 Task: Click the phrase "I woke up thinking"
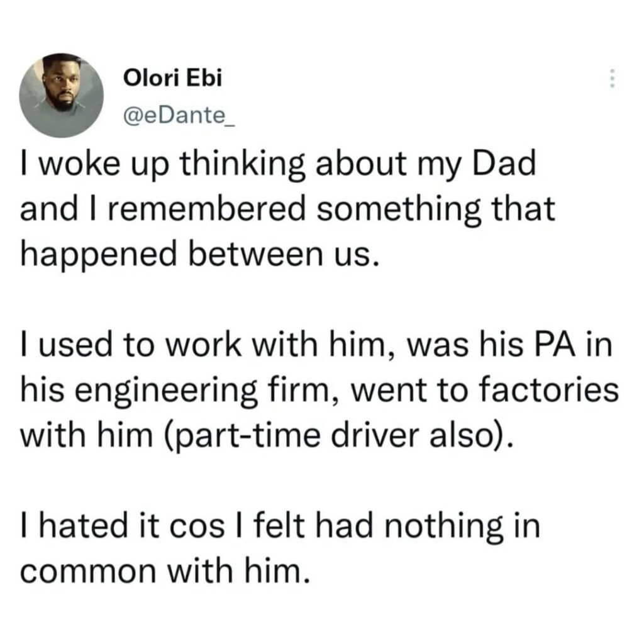pyautogui.click(x=163, y=164)
